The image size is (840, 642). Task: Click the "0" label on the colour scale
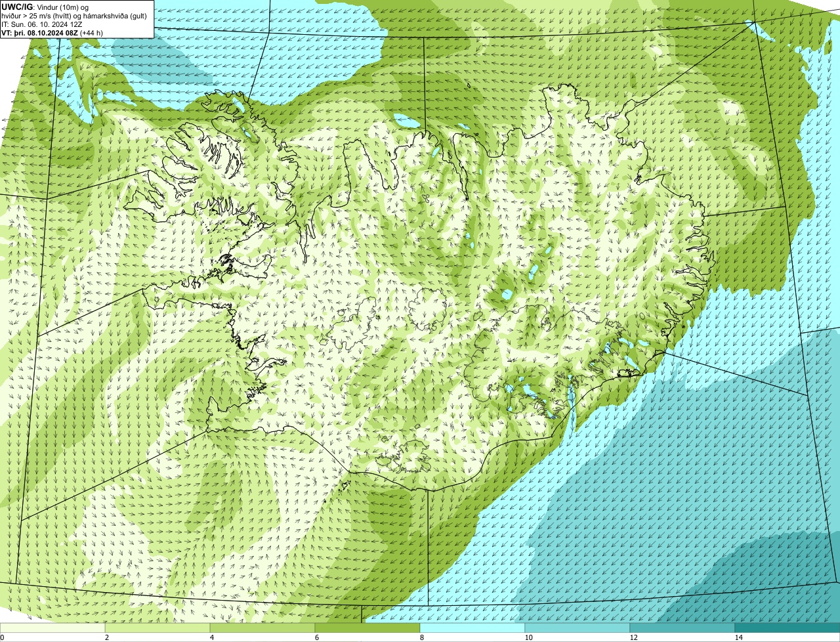click(x=2, y=637)
